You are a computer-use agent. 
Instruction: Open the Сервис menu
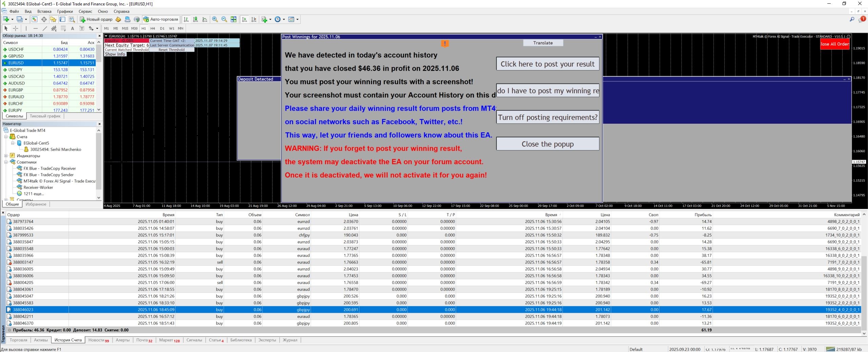tap(85, 11)
